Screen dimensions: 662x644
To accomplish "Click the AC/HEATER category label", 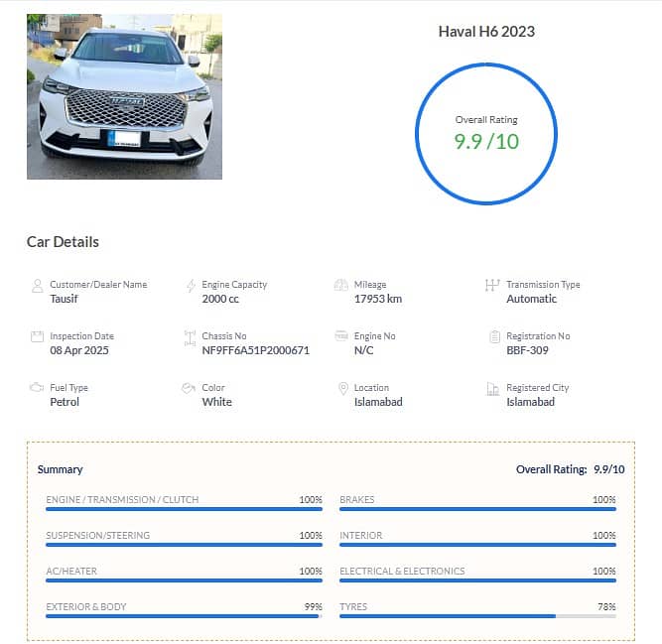I will (71, 572).
